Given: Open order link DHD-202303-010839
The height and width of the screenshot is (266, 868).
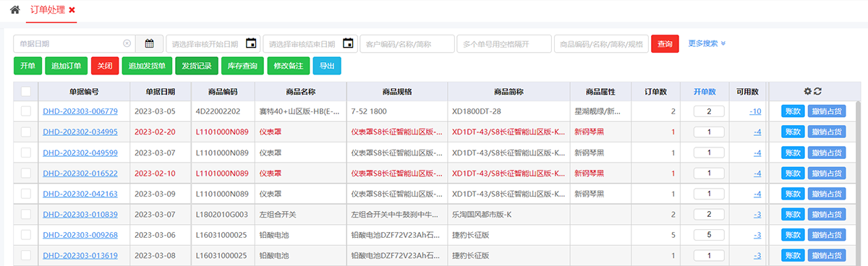Looking at the screenshot, I should 80,215.
